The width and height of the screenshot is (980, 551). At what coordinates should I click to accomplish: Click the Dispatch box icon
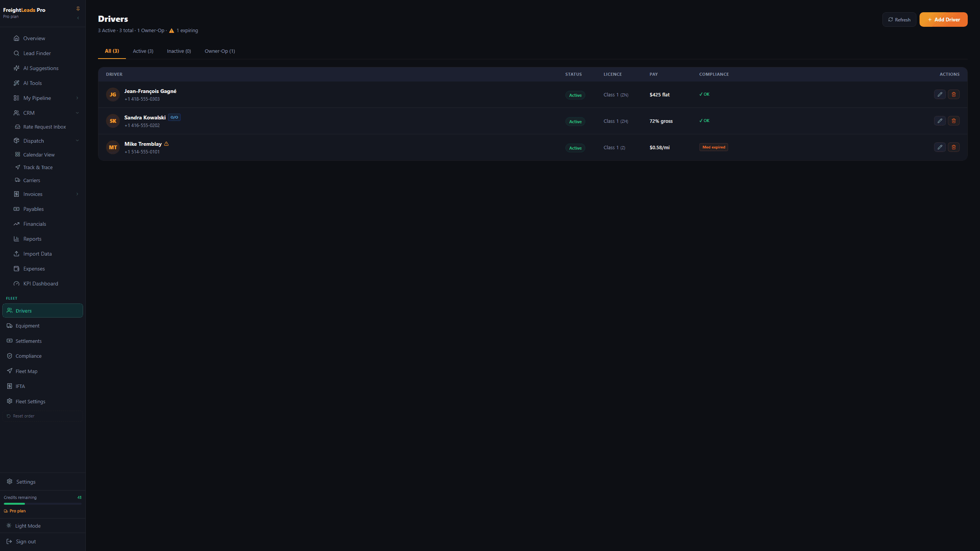16,141
